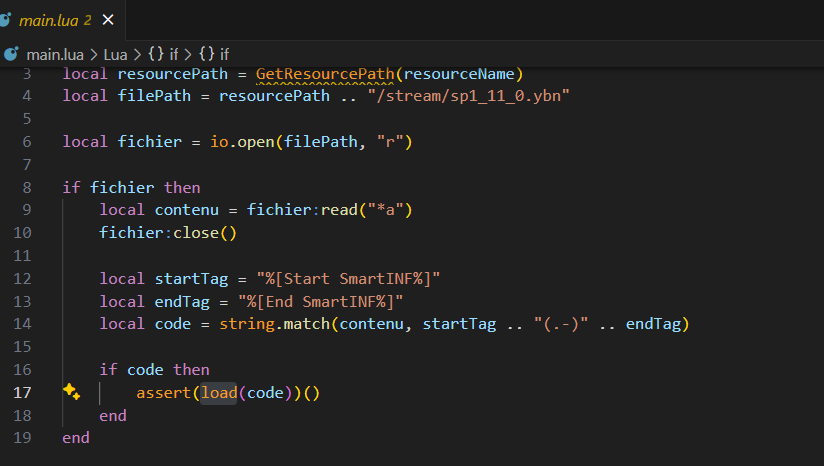The height and width of the screenshot is (466, 824).
Task: Click the Lua file icon in breadcrumb
Action: (11, 54)
